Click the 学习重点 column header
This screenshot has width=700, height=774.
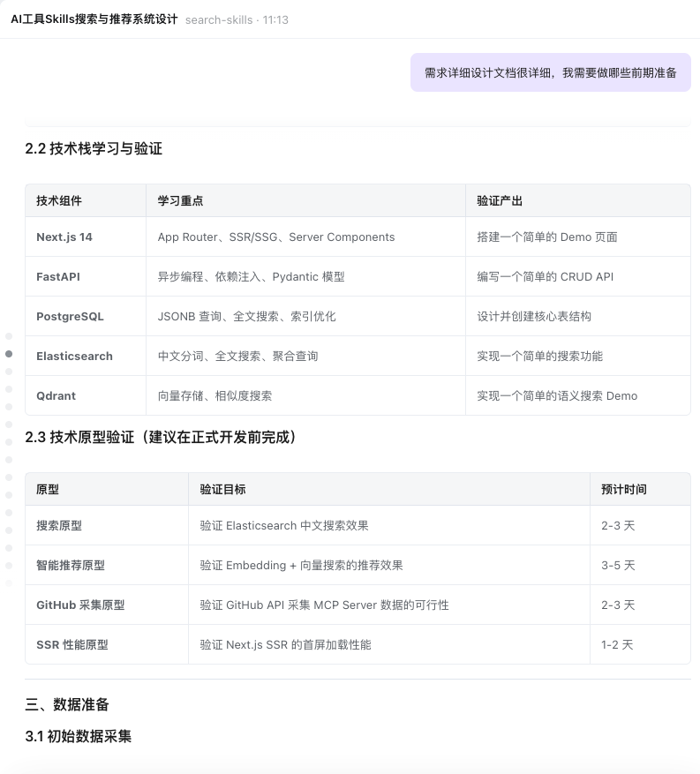(180, 201)
